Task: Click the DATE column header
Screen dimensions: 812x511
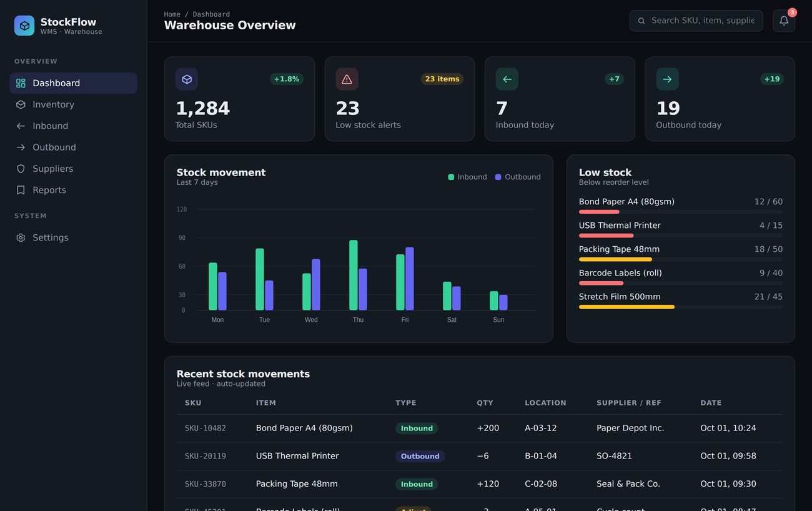Action: coord(711,403)
